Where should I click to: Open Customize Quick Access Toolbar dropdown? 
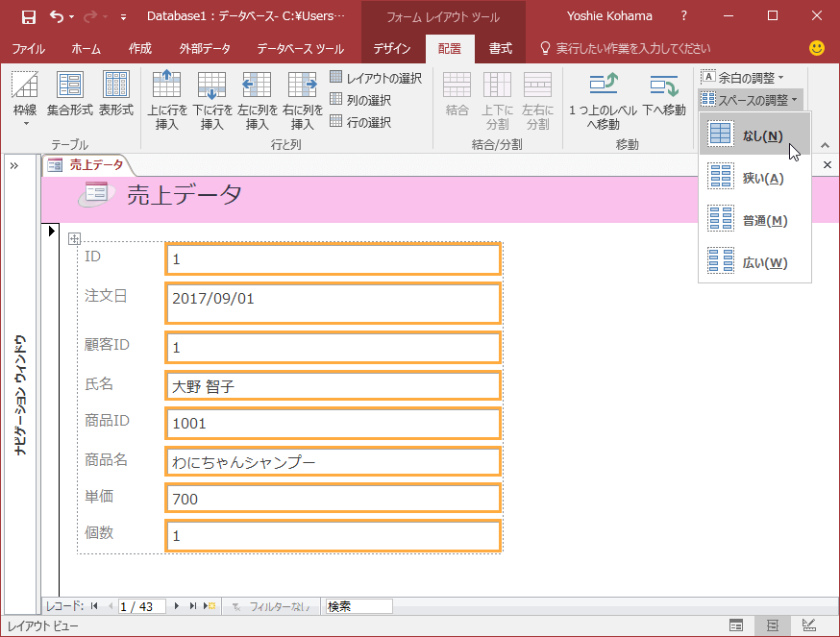tap(123, 17)
